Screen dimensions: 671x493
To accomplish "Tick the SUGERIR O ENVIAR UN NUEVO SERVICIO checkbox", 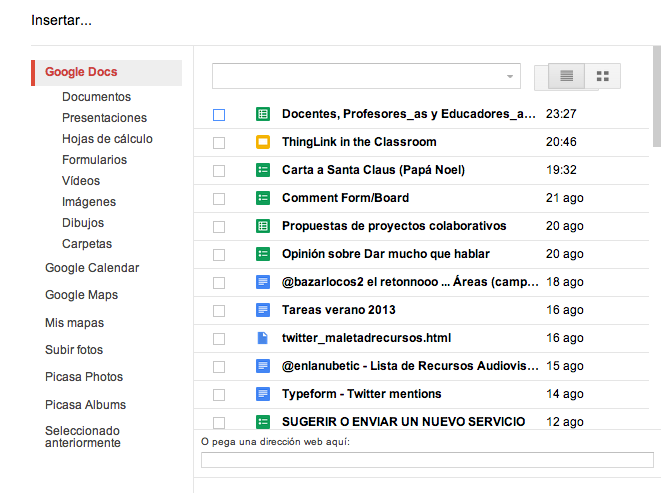I will coord(219,423).
